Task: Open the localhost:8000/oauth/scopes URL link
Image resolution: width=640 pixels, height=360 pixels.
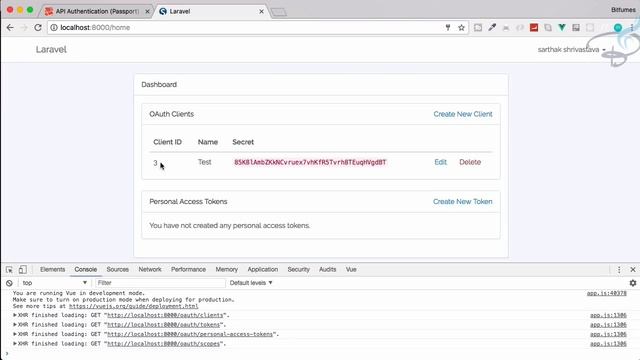Action: pos(163,344)
